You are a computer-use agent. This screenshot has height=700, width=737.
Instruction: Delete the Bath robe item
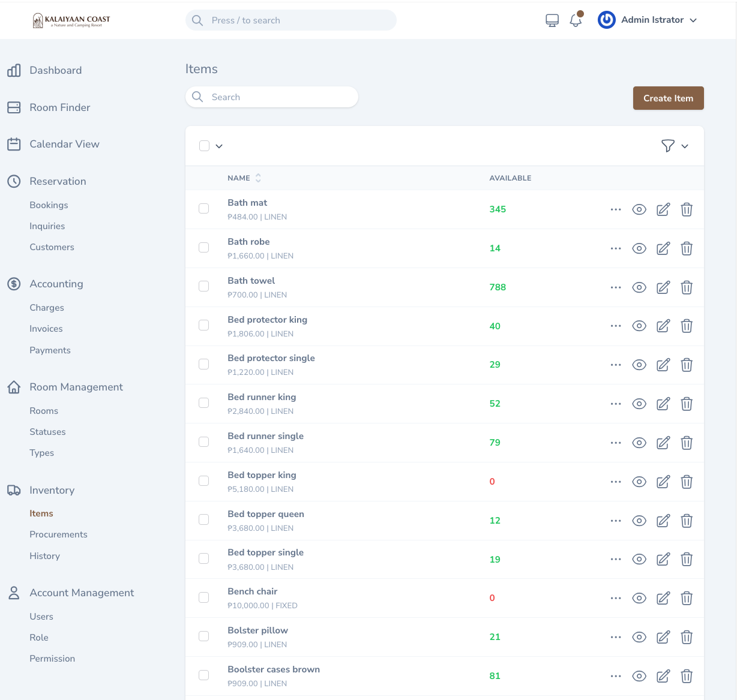coord(687,248)
